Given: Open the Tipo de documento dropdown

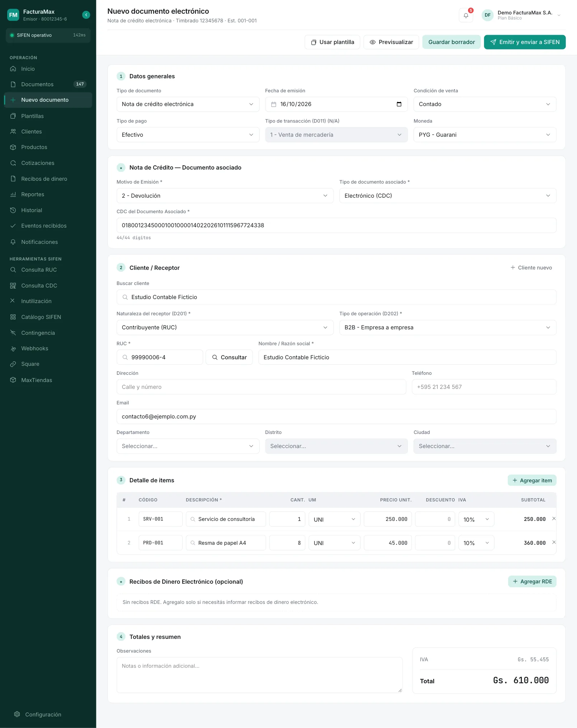Looking at the screenshot, I should pos(188,104).
